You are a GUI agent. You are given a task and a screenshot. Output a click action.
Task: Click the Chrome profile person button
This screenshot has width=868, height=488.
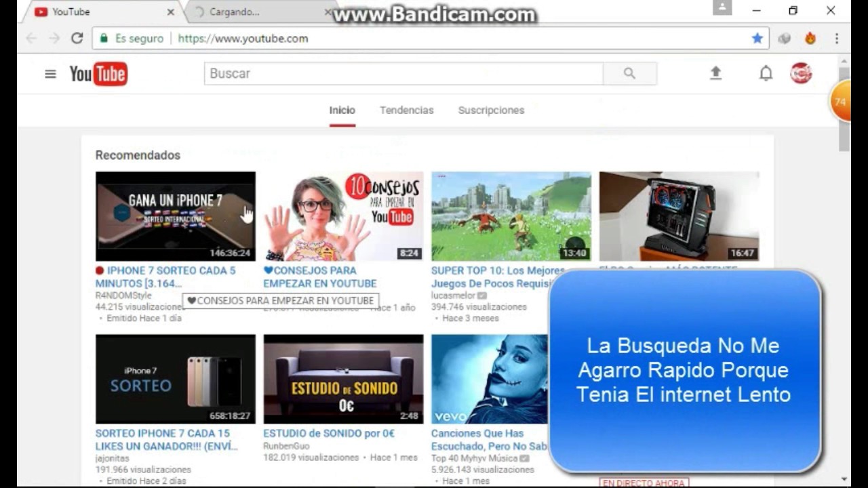coord(722,7)
